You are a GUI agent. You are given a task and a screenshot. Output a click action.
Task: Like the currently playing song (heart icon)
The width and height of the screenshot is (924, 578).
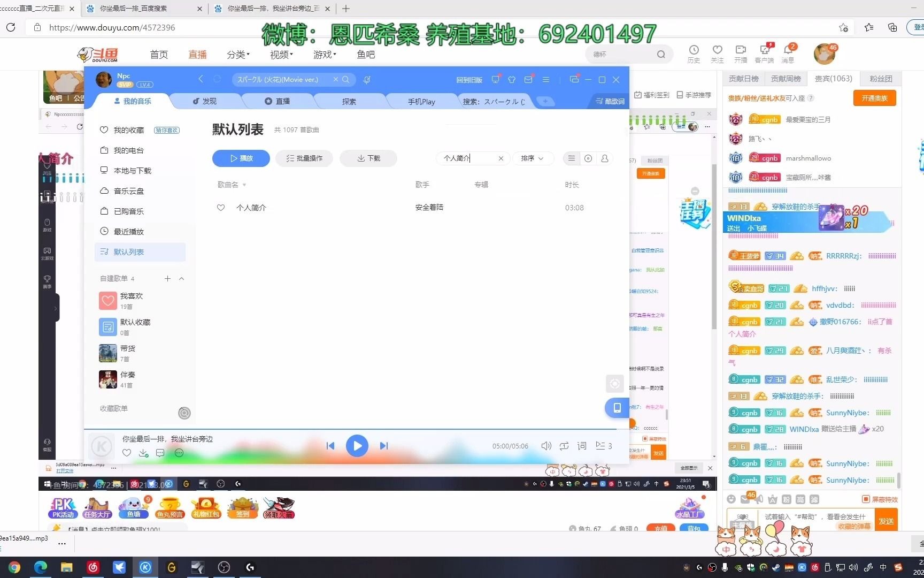(x=127, y=453)
